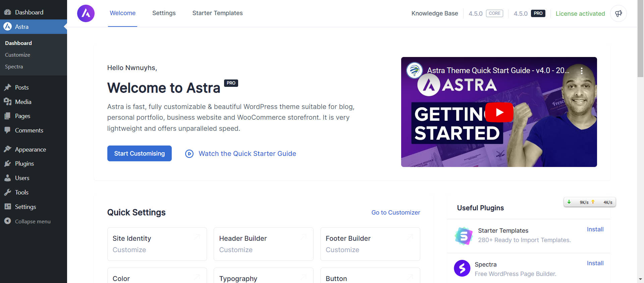Switch to the Settings tab
Image resolution: width=644 pixels, height=283 pixels.
click(x=164, y=13)
